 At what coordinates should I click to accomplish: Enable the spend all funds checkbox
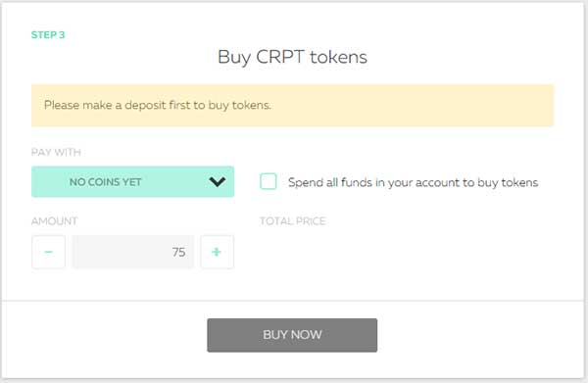tap(269, 182)
